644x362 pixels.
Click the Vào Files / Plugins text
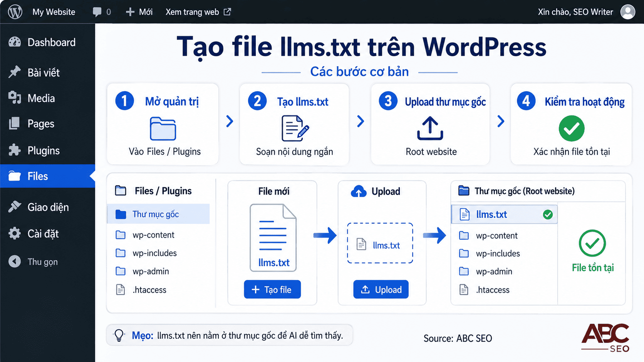pyautogui.click(x=164, y=152)
